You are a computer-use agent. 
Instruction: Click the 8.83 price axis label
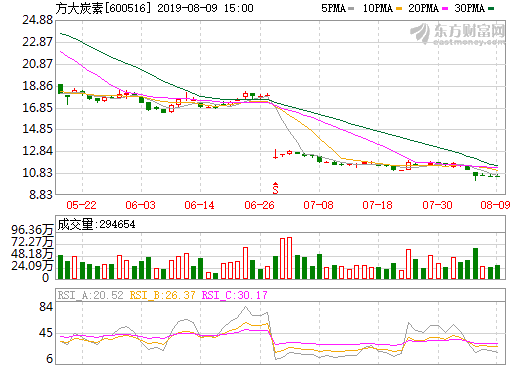coord(41,194)
